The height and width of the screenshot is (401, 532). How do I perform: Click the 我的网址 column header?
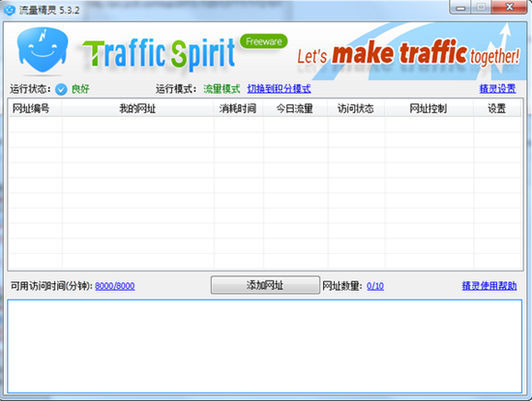tap(137, 108)
